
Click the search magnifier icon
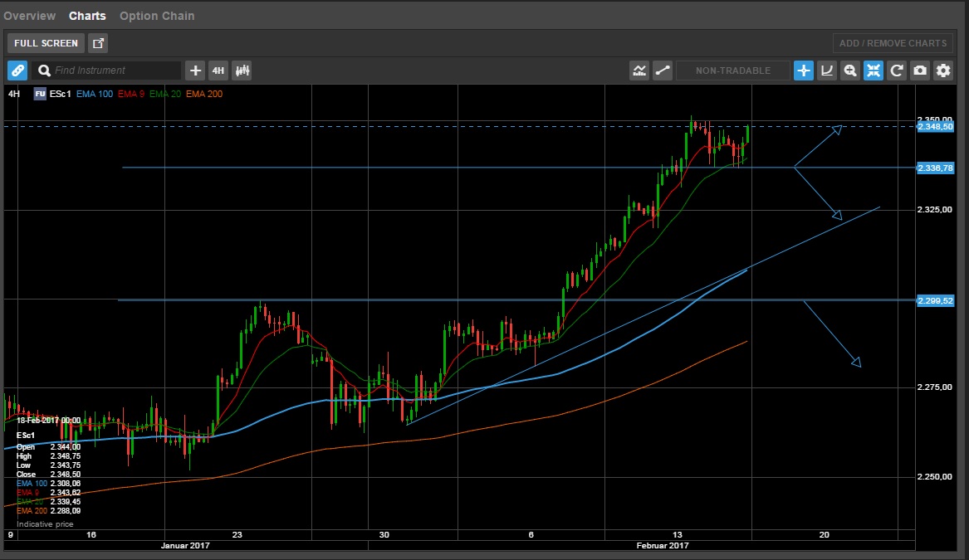click(44, 71)
